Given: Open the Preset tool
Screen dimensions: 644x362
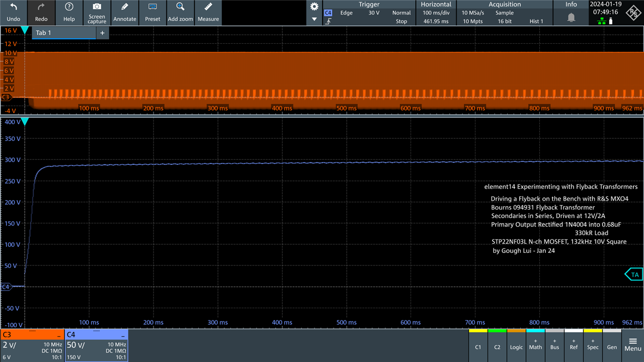Looking at the screenshot, I should (152, 13).
